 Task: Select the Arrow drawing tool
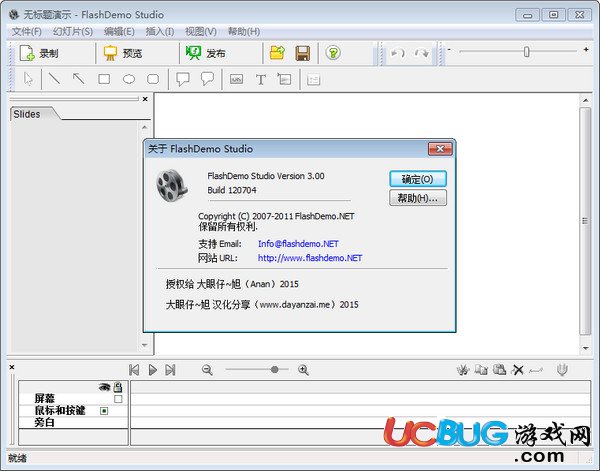79,79
